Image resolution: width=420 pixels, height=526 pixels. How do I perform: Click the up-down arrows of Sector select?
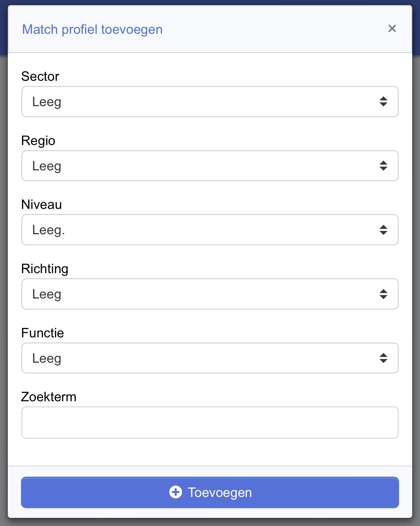[x=383, y=101]
